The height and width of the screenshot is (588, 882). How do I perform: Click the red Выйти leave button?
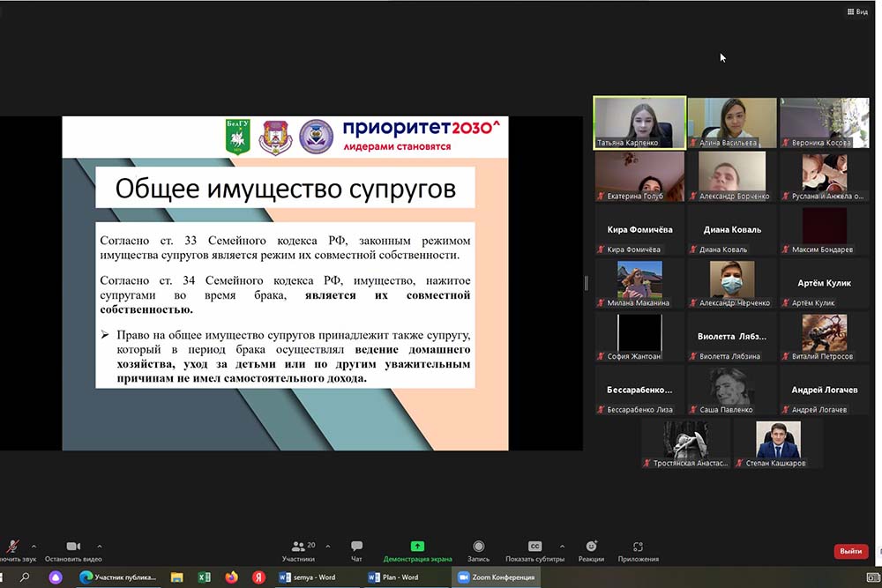(850, 551)
